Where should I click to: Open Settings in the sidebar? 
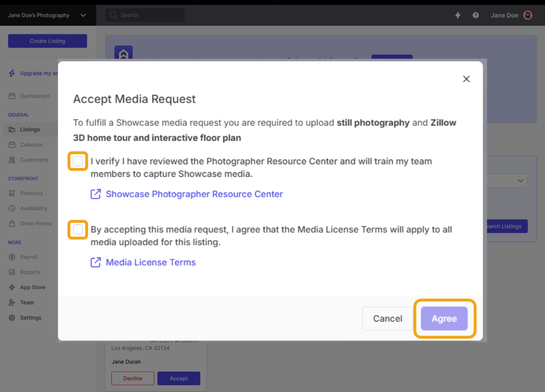(x=31, y=318)
